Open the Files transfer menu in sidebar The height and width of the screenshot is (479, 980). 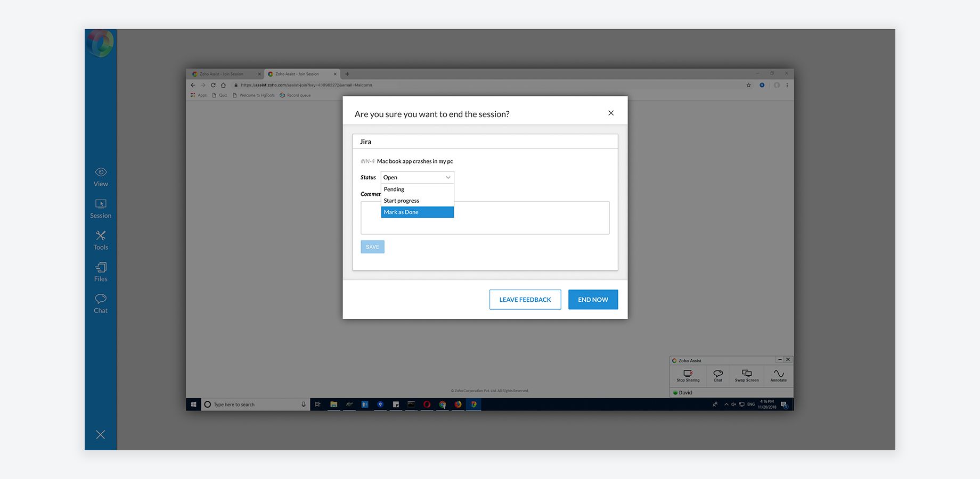[x=101, y=272]
